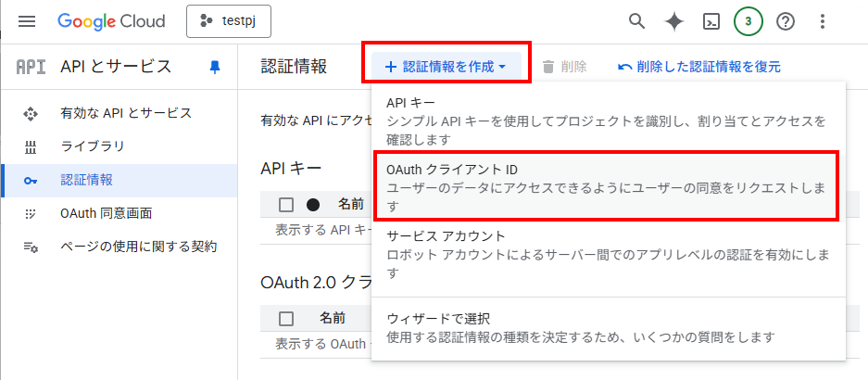868x380 pixels.
Task: Select OAuth クライアント ID from menu
Action: point(606,186)
